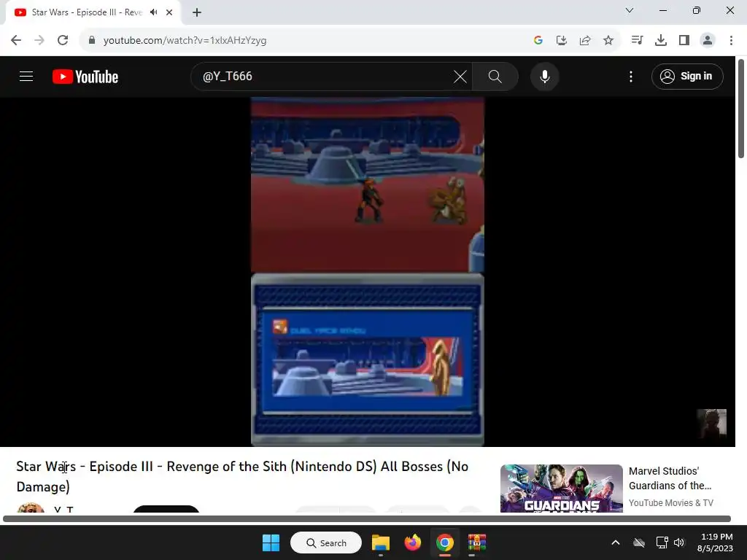The height and width of the screenshot is (560, 747).
Task: Open the Chrome profile avatar
Action: click(708, 40)
